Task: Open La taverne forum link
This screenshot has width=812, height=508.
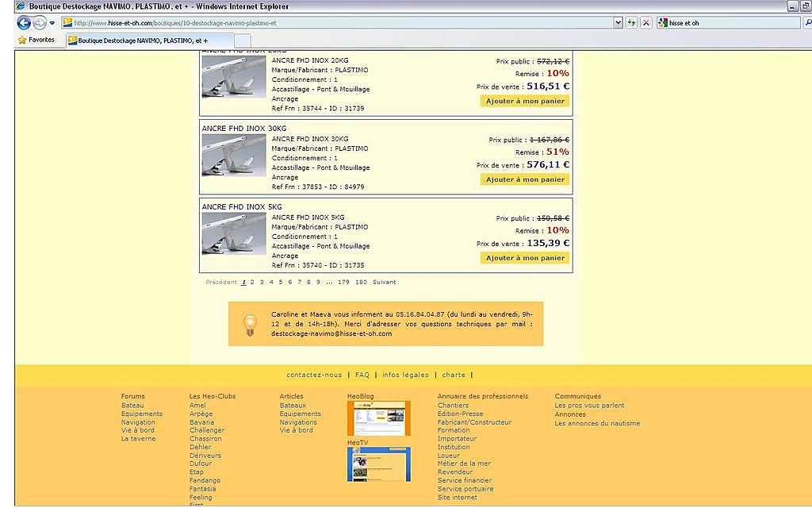Action: 138,438
